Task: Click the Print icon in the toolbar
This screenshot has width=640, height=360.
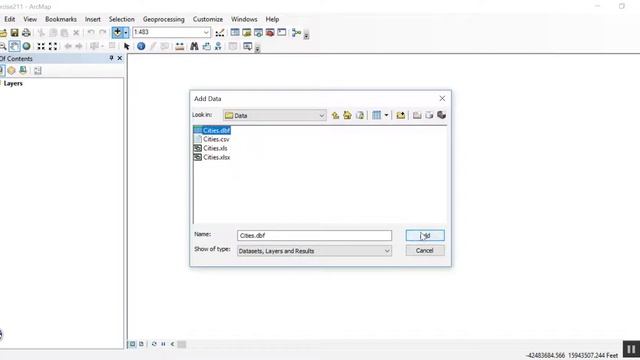Action: pyautogui.click(x=26, y=33)
